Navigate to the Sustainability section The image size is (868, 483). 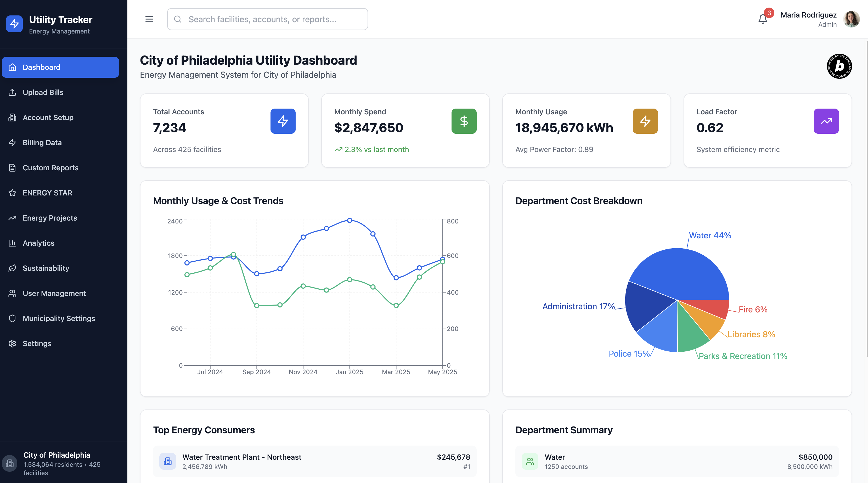46,268
